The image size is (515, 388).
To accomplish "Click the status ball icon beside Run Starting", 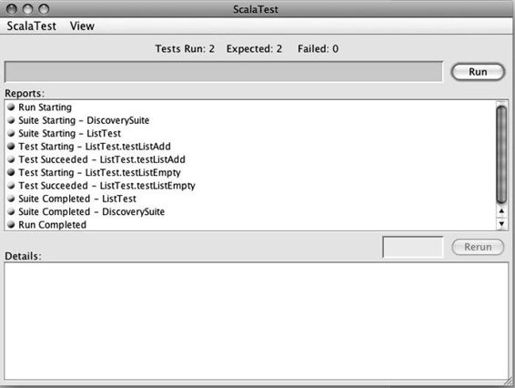I will pyautogui.click(x=11, y=107).
